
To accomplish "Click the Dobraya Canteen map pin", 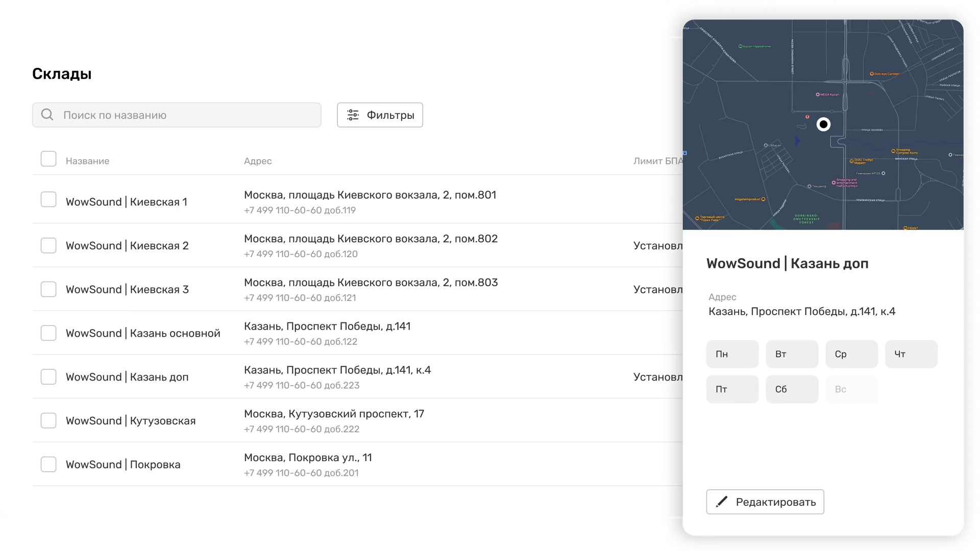I will (x=872, y=74).
